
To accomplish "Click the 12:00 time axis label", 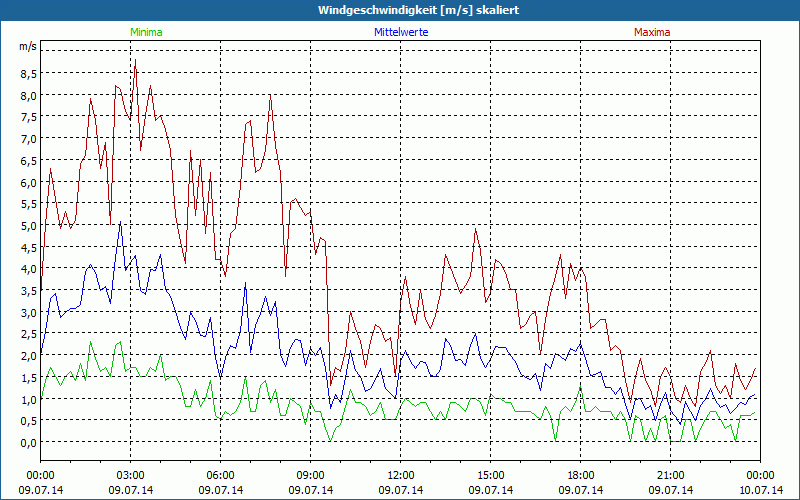I will tap(401, 476).
